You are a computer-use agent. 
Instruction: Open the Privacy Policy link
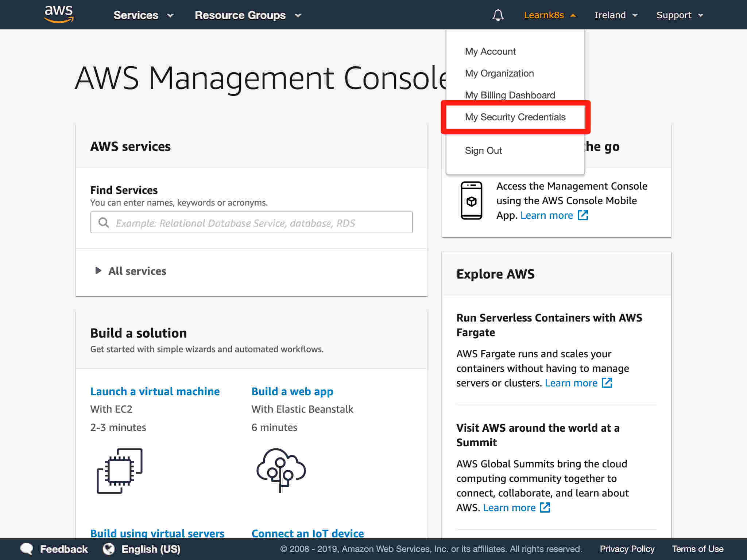click(x=627, y=549)
